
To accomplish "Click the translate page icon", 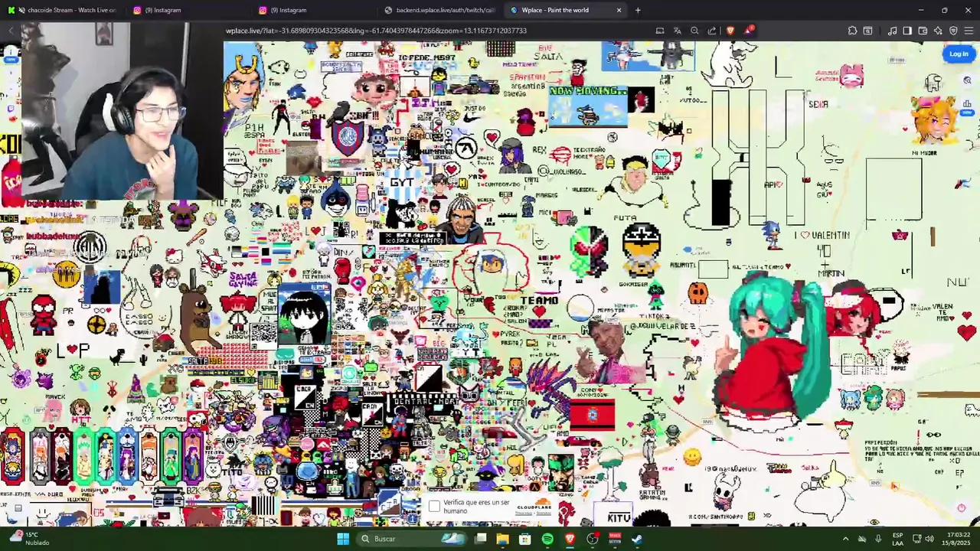I will click(x=678, y=31).
